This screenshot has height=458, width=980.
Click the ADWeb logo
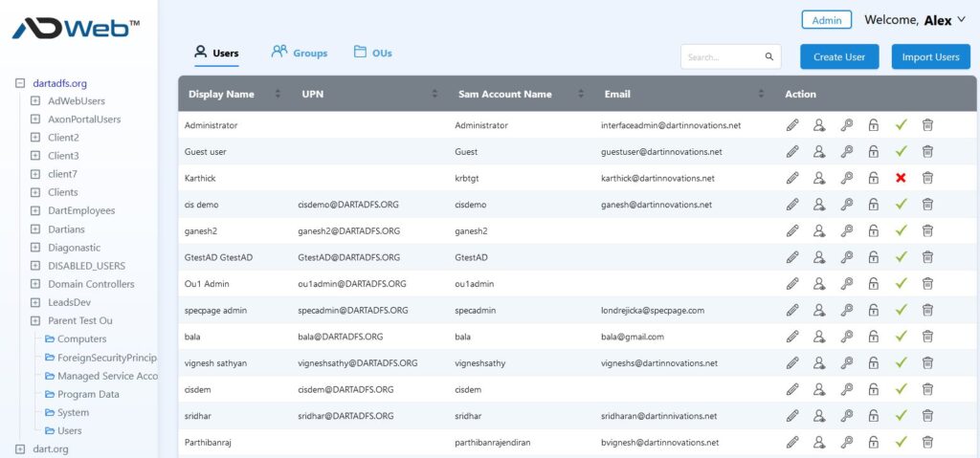pyautogui.click(x=76, y=29)
